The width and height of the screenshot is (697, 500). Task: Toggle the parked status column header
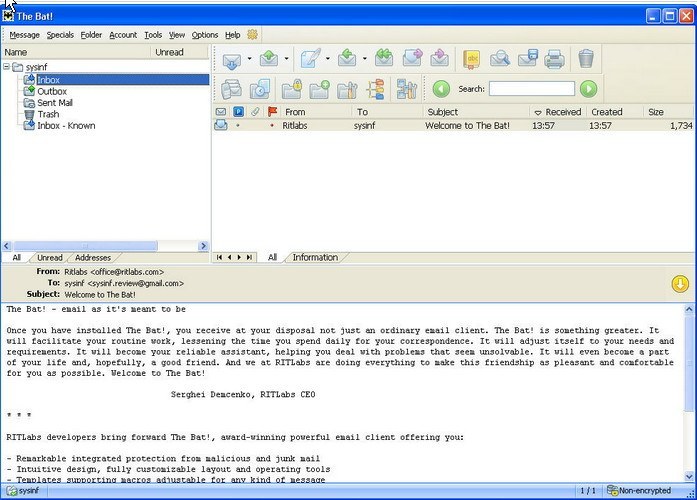(x=238, y=112)
